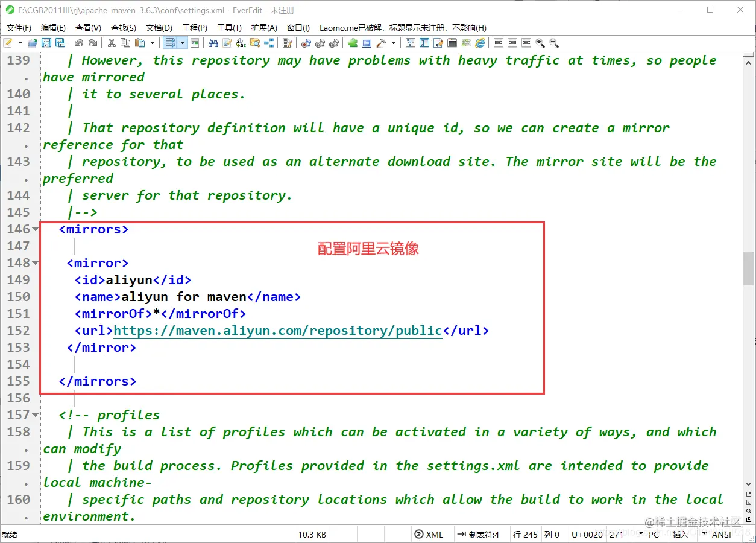Click the Undo arrow icon

(78, 43)
